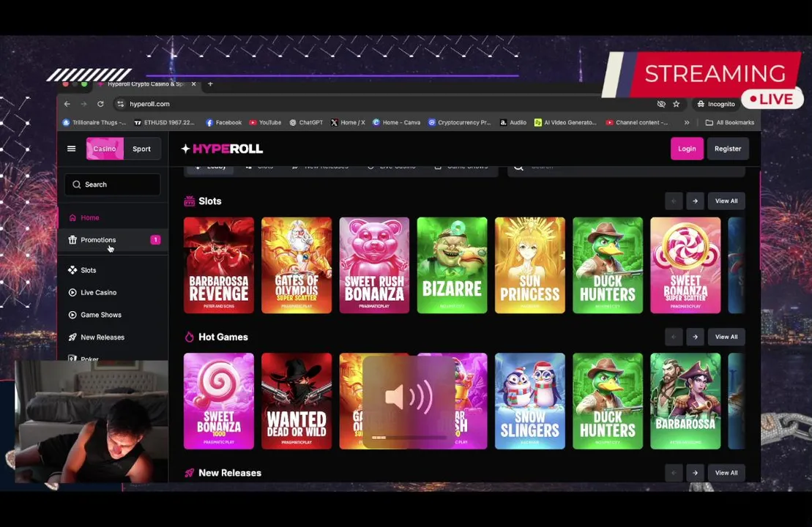
Task: Click the Slots section header icon
Action: click(x=190, y=201)
